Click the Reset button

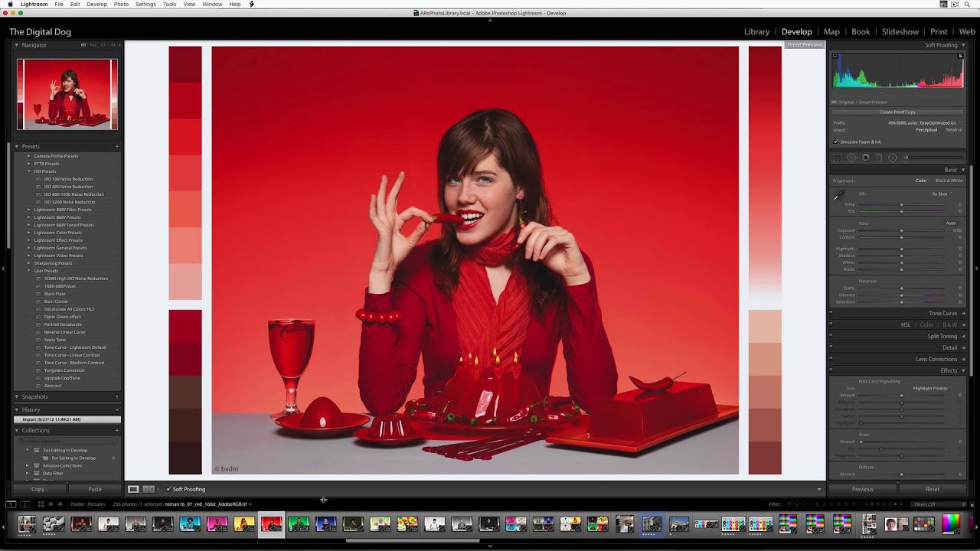pos(932,489)
